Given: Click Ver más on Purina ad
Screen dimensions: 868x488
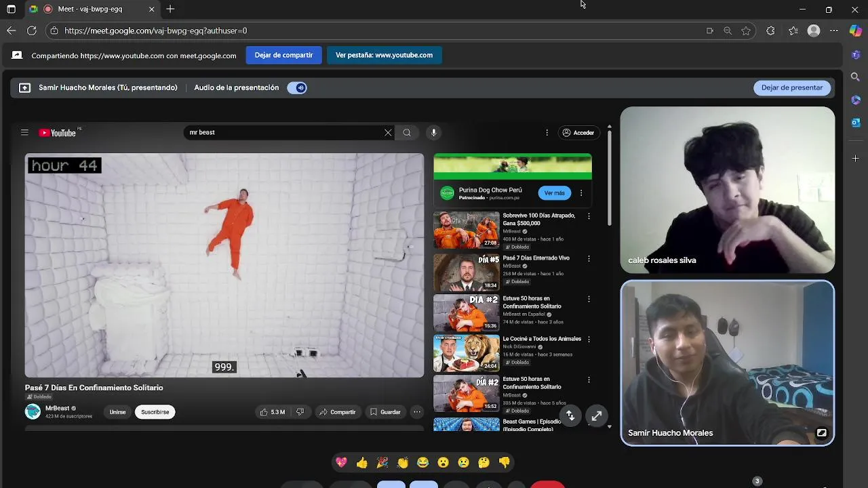Looking at the screenshot, I should (554, 193).
